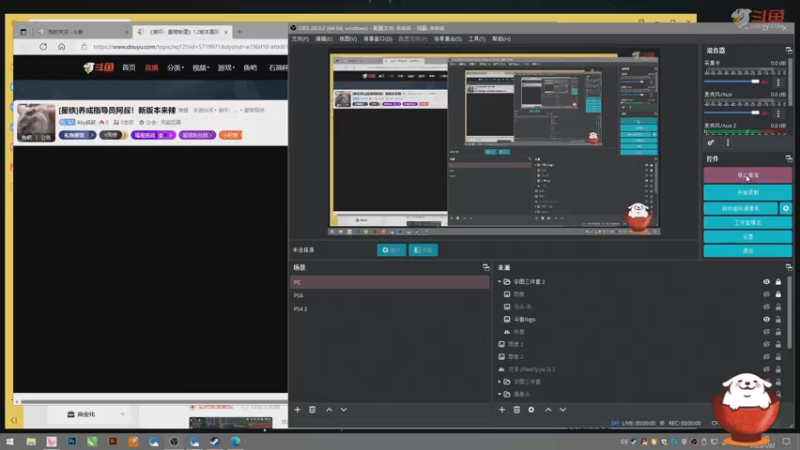
Task: Open the 帮助(H) menu in OBS
Action: click(502, 39)
